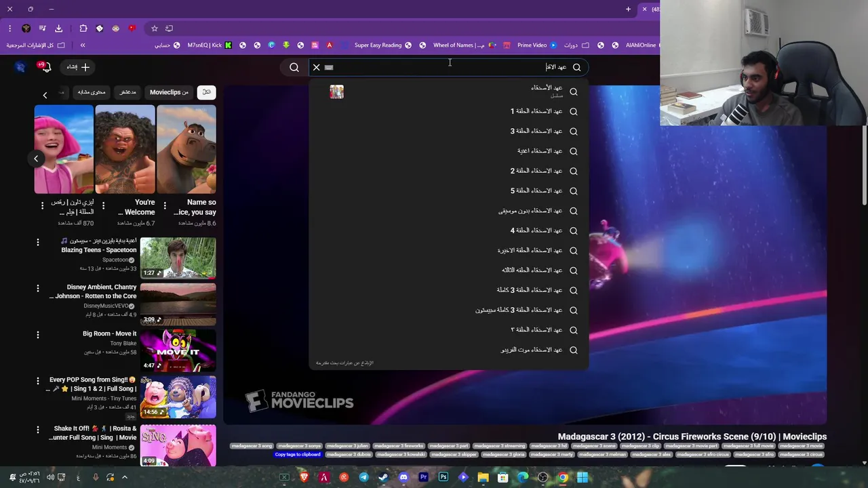Screen dimensions: 868x488
Task: Open new browser tab with plus button
Action: (628, 9)
